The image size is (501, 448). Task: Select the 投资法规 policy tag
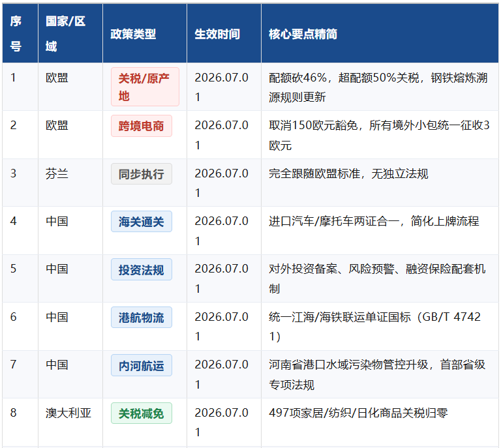pyautogui.click(x=141, y=269)
